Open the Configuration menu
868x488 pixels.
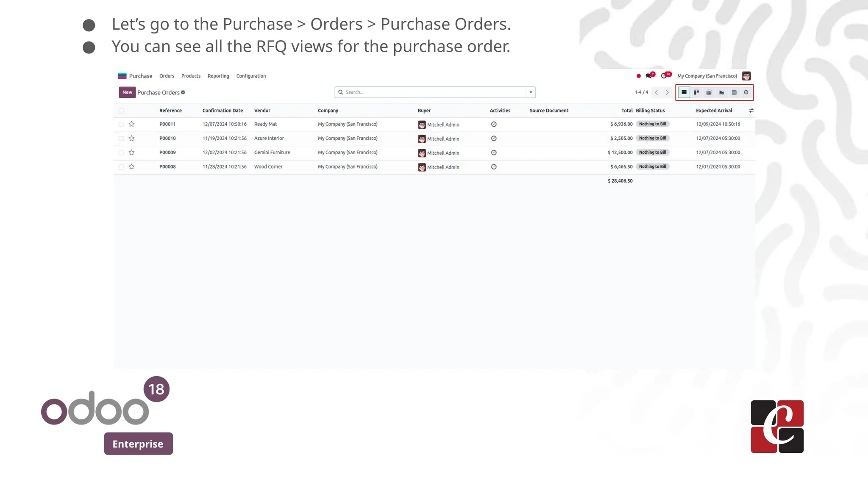pos(251,76)
